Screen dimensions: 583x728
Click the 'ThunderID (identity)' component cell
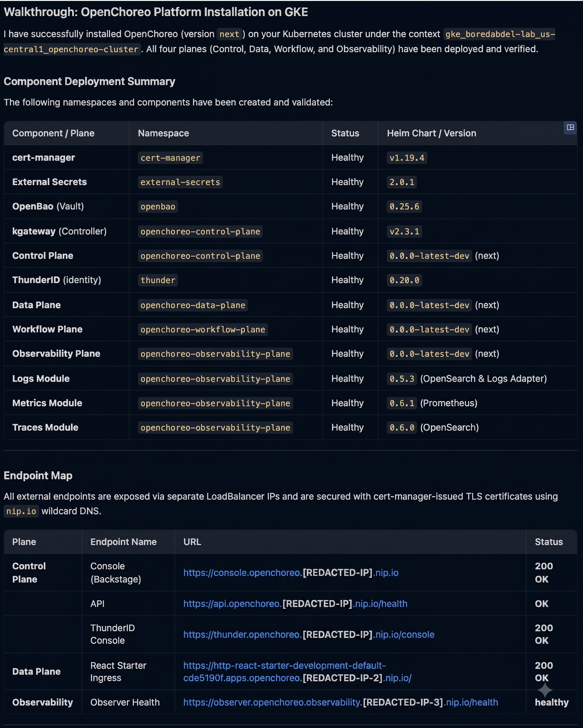point(57,280)
